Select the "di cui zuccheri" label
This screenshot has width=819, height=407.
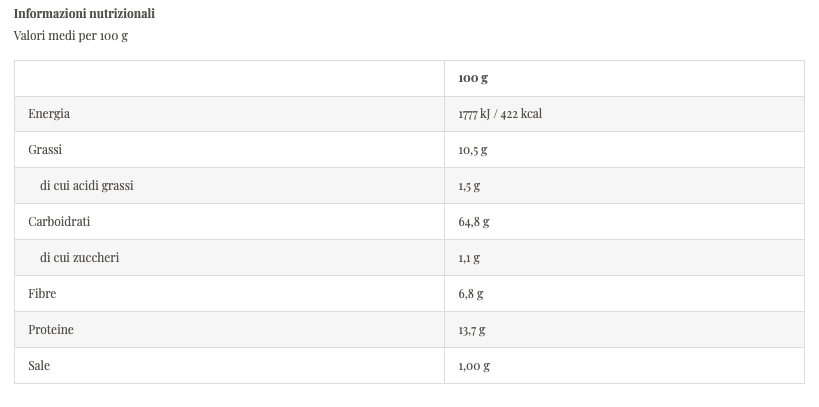tap(80, 258)
